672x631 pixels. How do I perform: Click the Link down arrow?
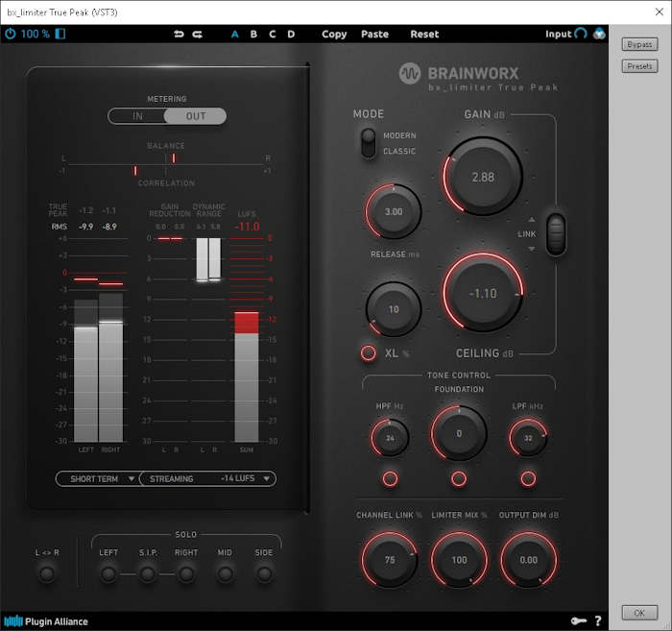[532, 249]
